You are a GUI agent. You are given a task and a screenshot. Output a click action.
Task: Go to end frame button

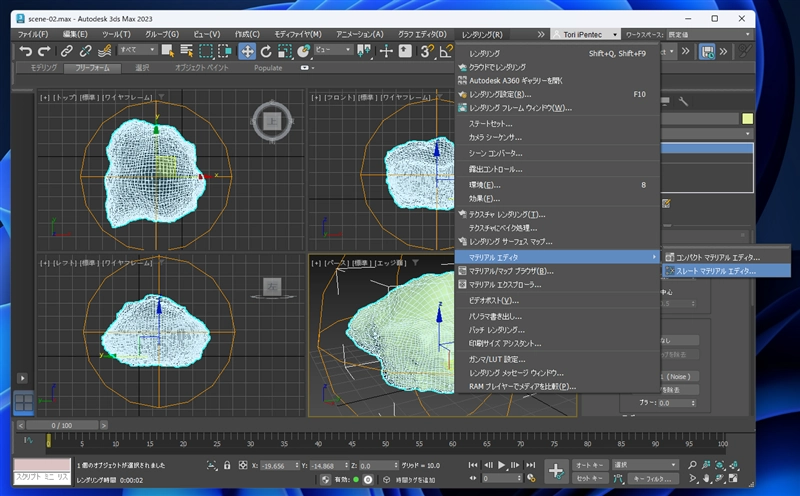coord(531,465)
